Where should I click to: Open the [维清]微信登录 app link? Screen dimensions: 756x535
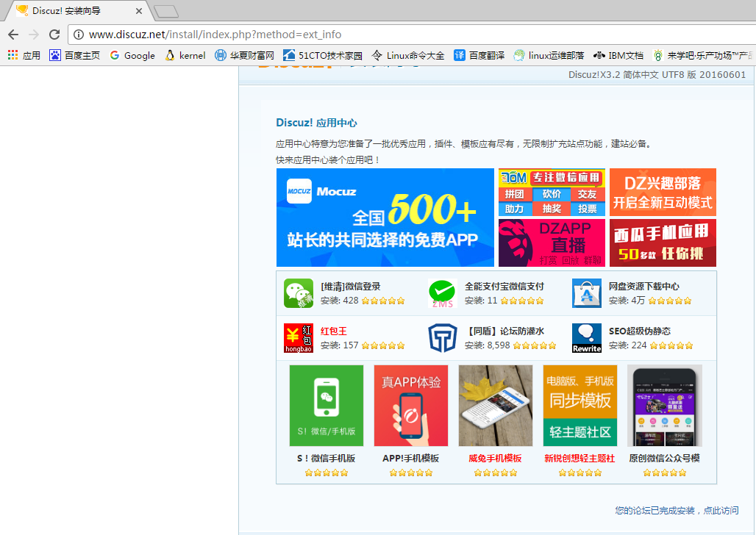click(351, 287)
